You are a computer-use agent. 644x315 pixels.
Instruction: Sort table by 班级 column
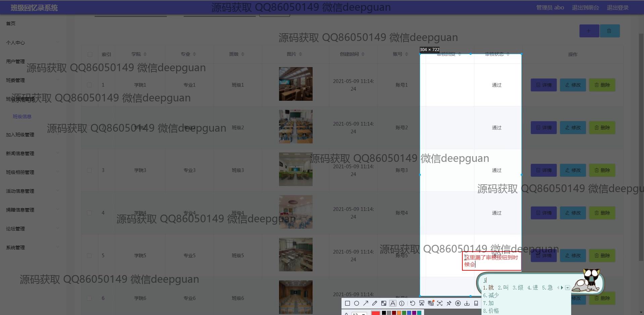pyautogui.click(x=243, y=54)
